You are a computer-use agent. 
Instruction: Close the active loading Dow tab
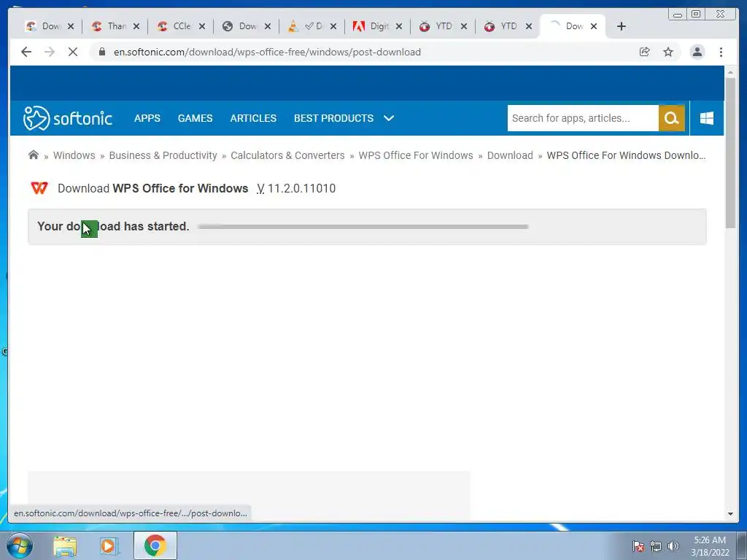click(x=594, y=26)
